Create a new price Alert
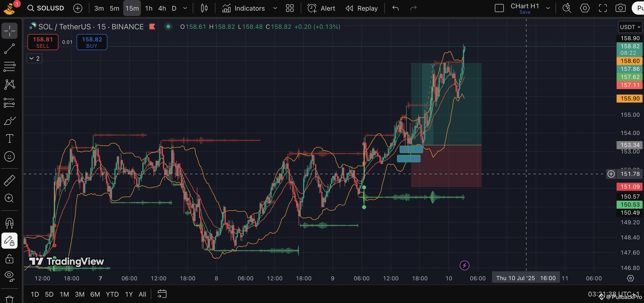Image resolution: width=644 pixels, height=303 pixels. click(321, 8)
